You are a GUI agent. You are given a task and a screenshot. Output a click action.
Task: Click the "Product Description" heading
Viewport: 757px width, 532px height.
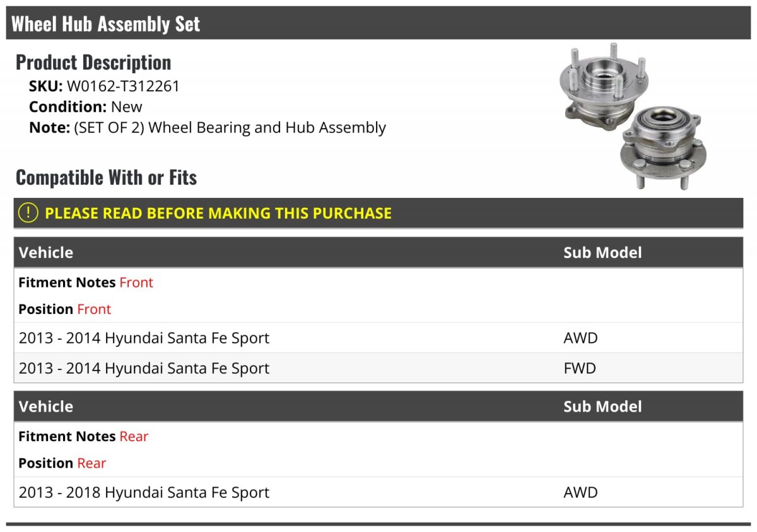tap(93, 62)
